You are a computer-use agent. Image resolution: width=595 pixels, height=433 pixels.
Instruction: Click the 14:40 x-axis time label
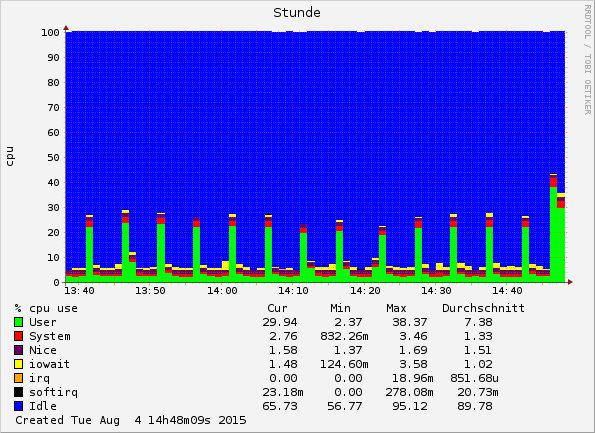[508, 291]
